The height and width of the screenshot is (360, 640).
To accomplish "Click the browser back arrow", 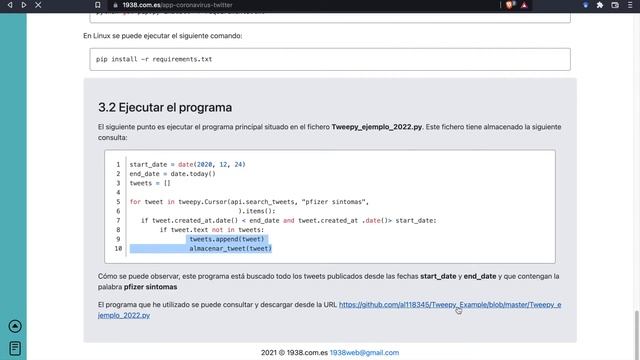I will point(10,5).
